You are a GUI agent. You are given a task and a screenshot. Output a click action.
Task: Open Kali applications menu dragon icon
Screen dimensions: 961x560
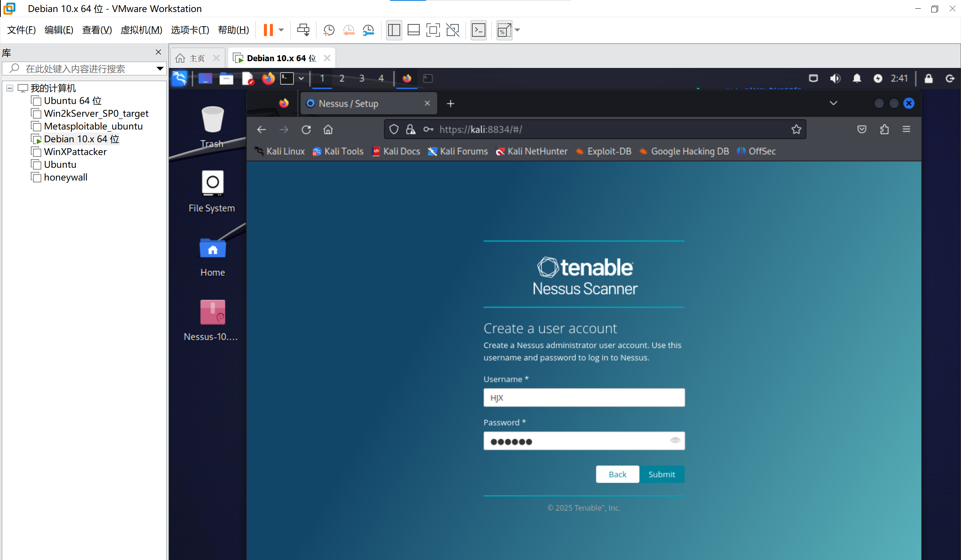(179, 78)
